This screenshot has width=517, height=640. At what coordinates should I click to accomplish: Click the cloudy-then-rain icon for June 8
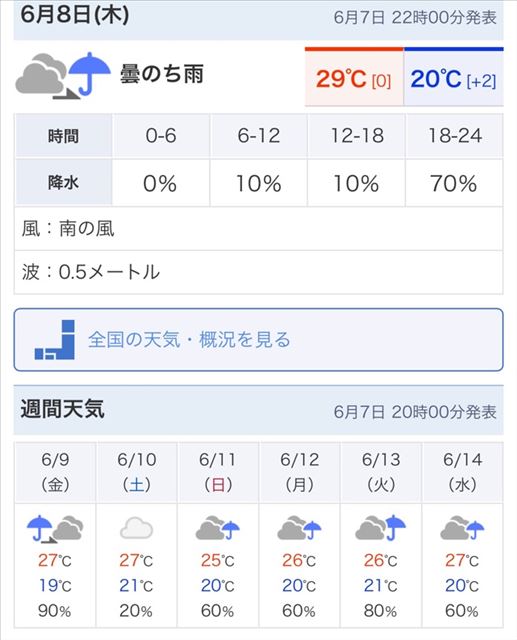tap(63, 76)
